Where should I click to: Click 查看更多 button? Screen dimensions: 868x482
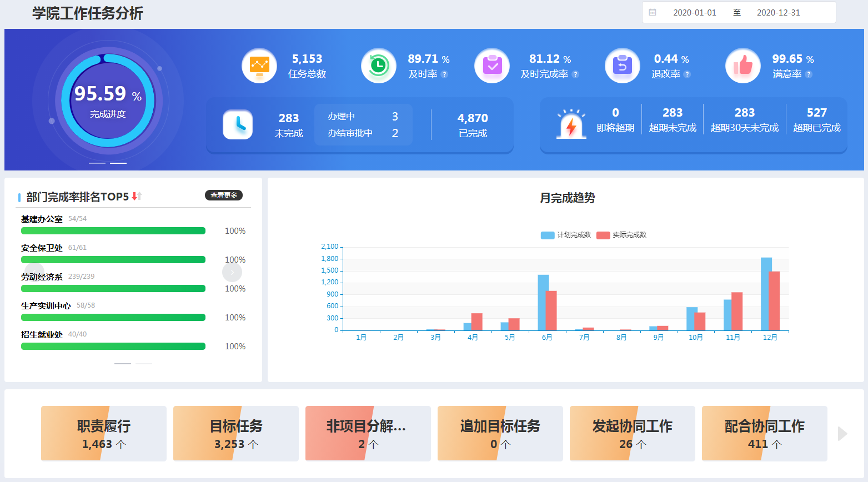click(224, 195)
